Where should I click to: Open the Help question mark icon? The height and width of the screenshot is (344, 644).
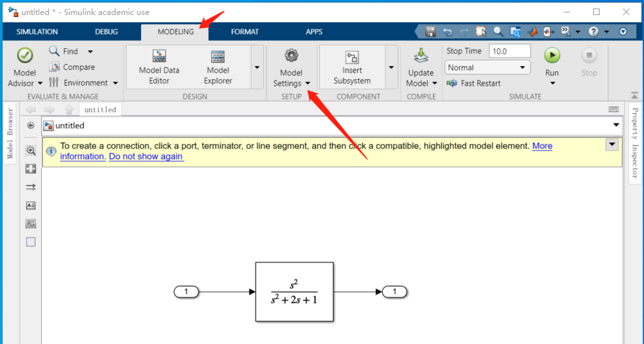593,31
